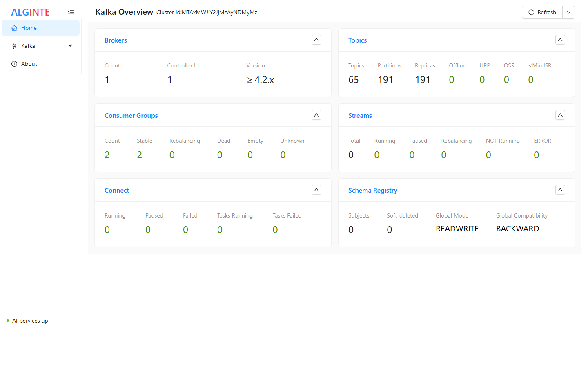Open the Connect link
This screenshot has height=368, width=588.
pyautogui.click(x=117, y=190)
